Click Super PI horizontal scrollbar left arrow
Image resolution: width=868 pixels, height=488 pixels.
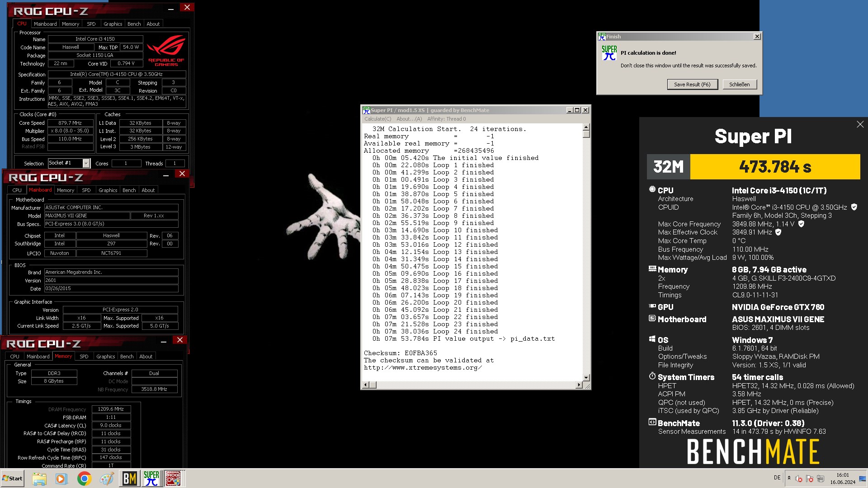[366, 385]
